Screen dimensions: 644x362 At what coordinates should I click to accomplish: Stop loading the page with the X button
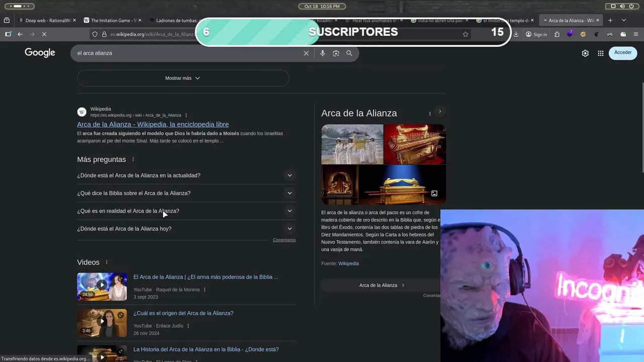(x=44, y=34)
